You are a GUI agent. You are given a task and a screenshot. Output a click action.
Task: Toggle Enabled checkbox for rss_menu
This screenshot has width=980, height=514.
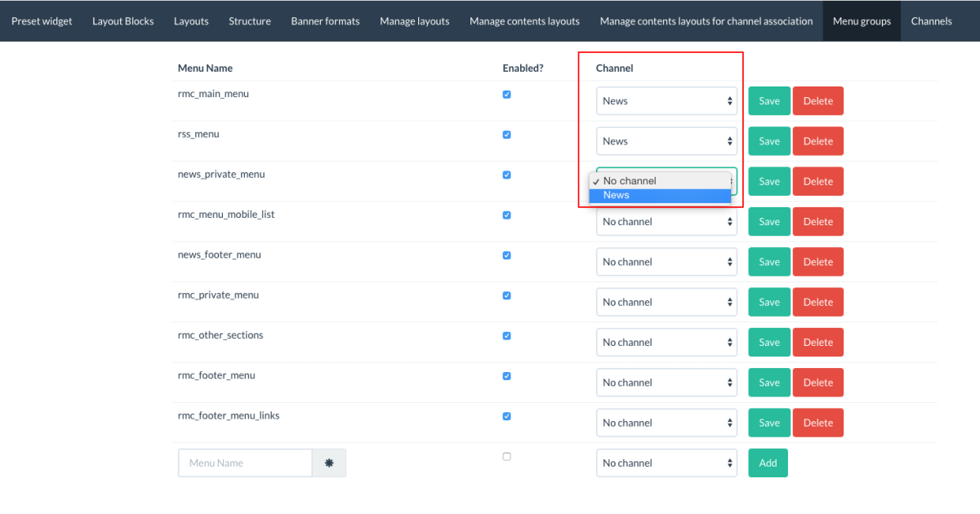tap(506, 135)
